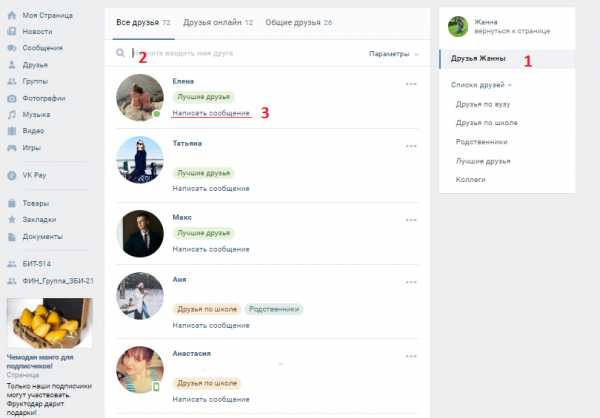Click the Новости news icon
This screenshot has height=418, width=600.
coord(12,31)
